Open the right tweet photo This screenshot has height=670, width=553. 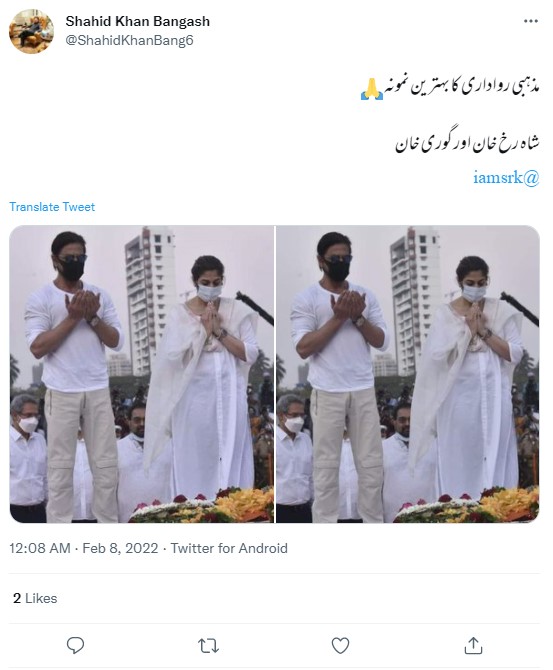point(408,374)
